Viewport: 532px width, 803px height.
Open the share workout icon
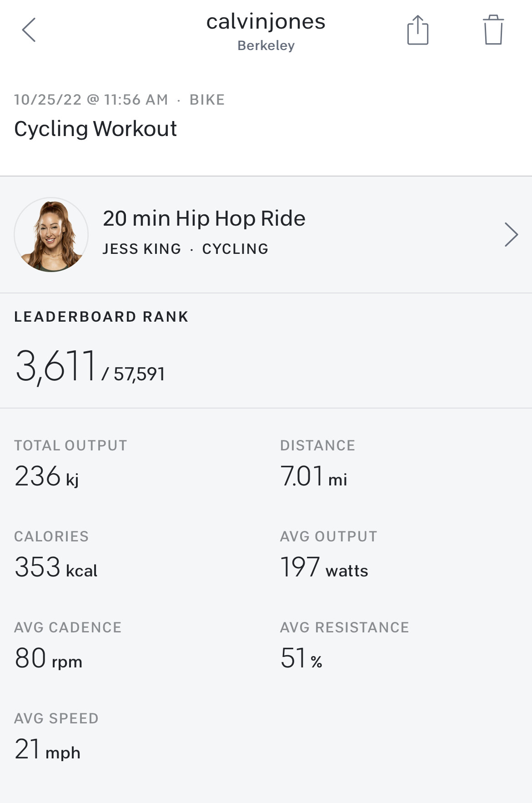point(417,30)
